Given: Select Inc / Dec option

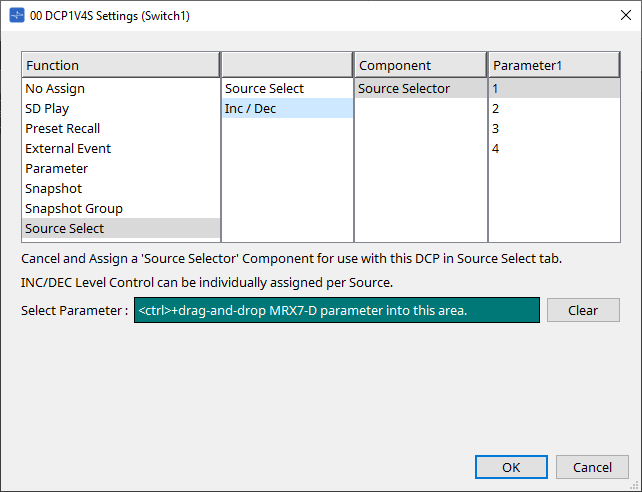Looking at the screenshot, I should click(x=287, y=108).
